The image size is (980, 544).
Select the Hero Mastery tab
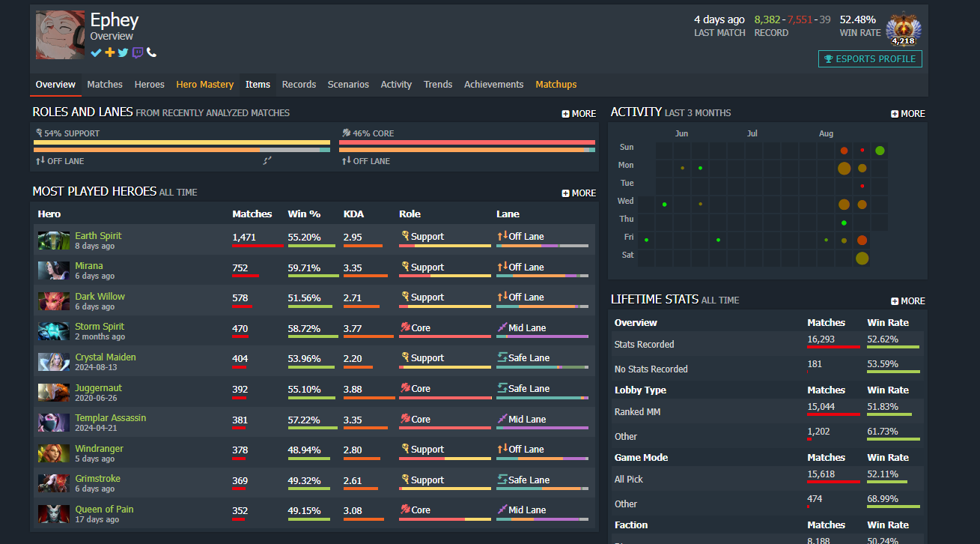click(x=205, y=85)
